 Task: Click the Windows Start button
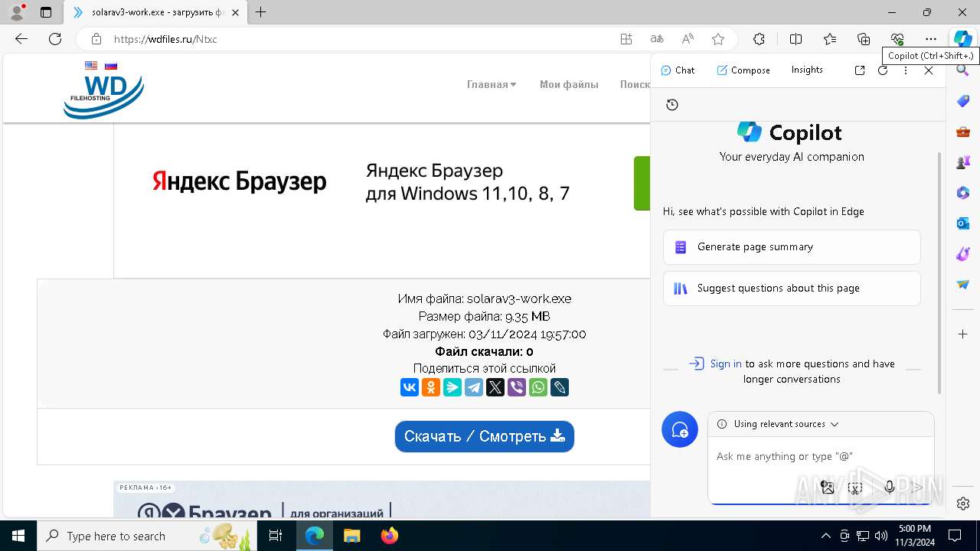18,536
